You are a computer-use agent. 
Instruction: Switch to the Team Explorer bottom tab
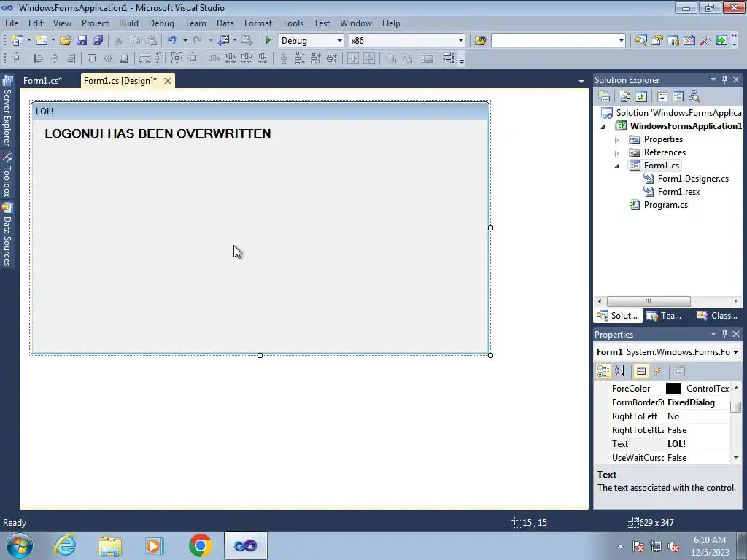665,316
